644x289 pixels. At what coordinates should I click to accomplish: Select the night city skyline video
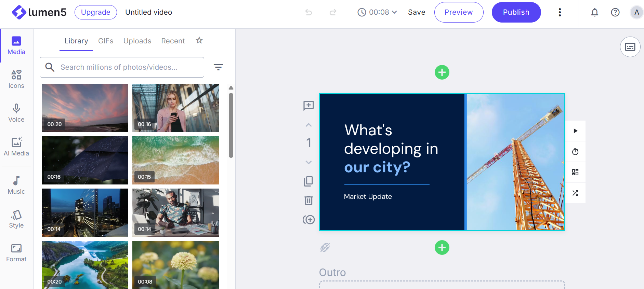(x=85, y=212)
